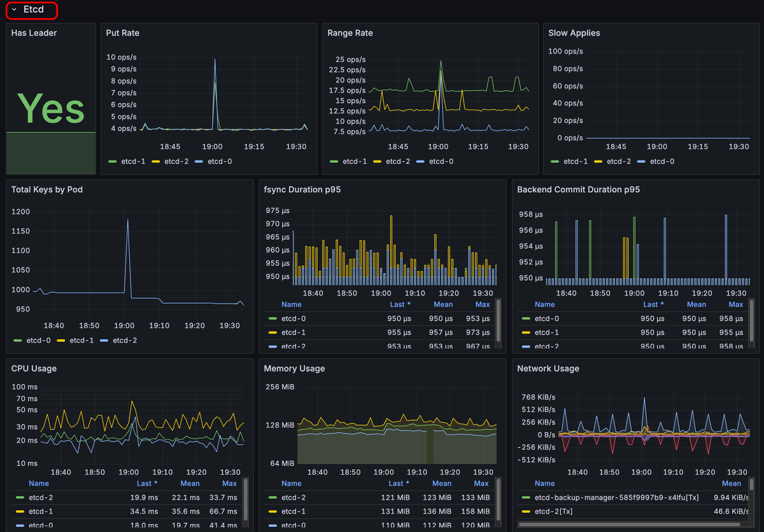Click Name header in Backend Commit Duration table

[544, 305]
